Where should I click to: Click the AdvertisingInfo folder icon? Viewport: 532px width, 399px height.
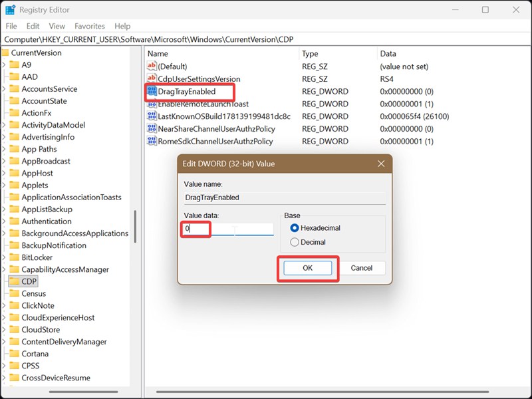(x=14, y=137)
